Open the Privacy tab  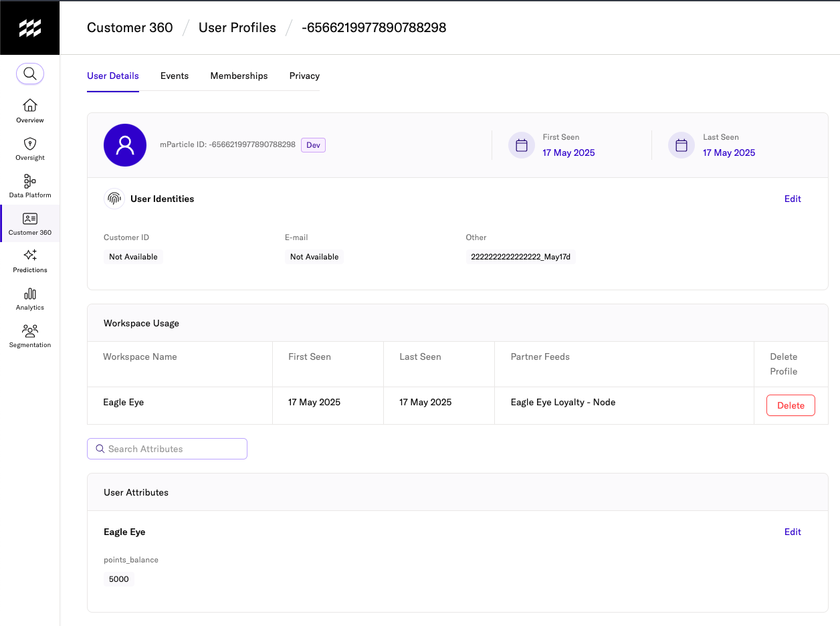304,76
